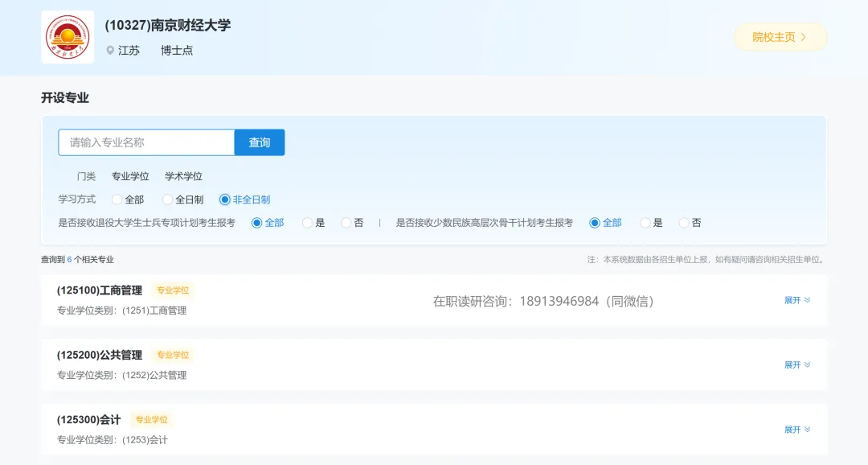Open the 院校主页 button
The image size is (868, 465).
pos(780,37)
